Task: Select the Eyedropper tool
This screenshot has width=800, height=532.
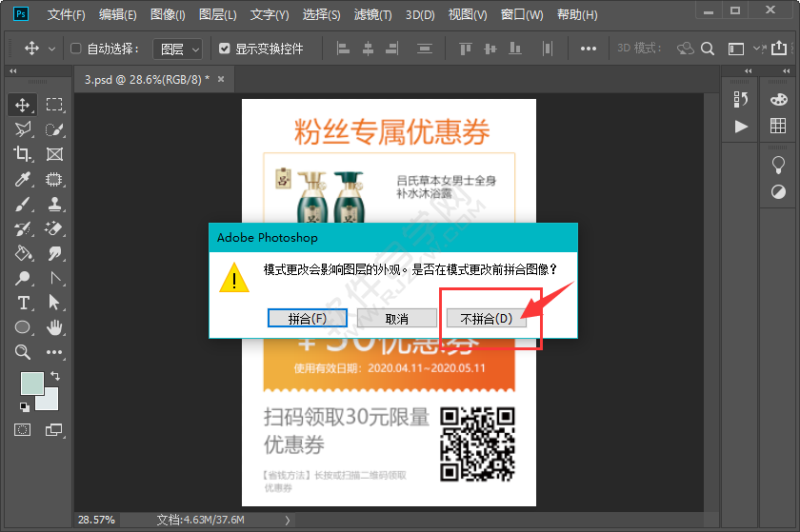Action: [24, 179]
